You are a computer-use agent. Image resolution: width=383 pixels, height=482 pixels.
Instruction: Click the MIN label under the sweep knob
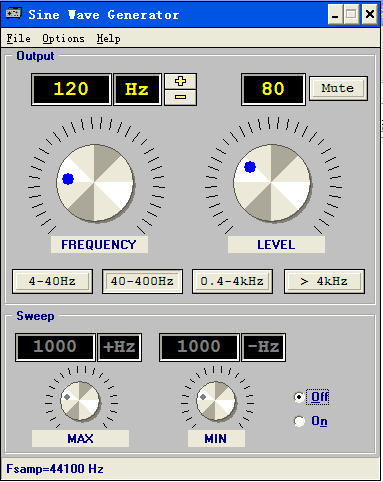coord(216,438)
